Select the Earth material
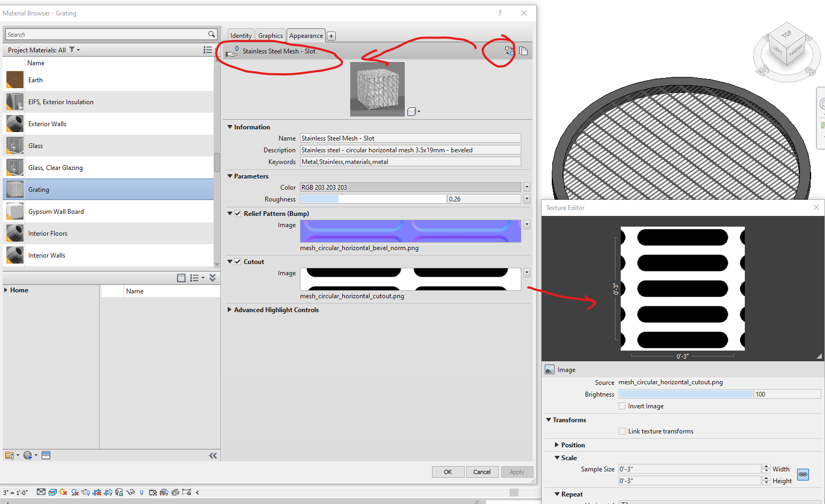This screenshot has height=504, width=825. point(109,80)
